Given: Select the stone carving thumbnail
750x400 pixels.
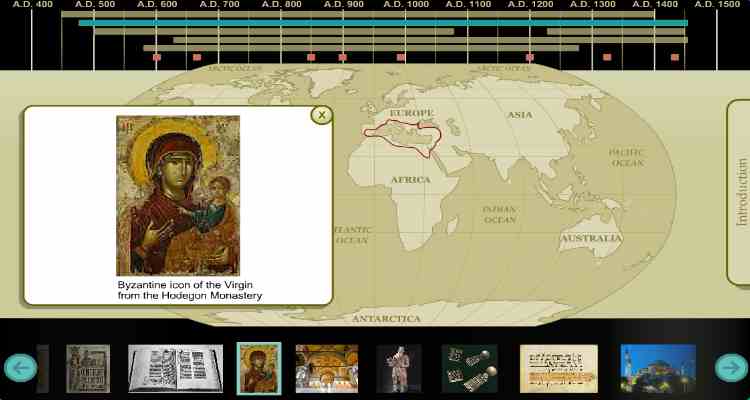Looking at the screenshot, I should pos(88,368).
